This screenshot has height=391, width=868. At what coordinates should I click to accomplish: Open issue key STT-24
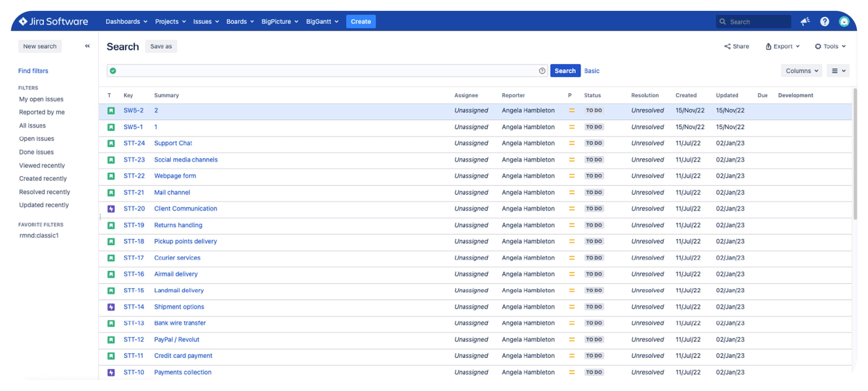point(134,143)
